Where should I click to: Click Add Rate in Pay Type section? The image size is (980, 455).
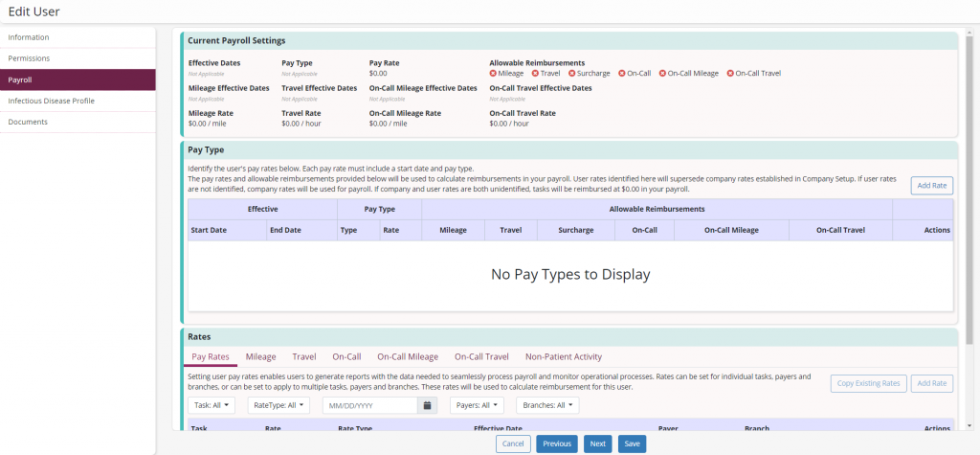click(x=932, y=185)
